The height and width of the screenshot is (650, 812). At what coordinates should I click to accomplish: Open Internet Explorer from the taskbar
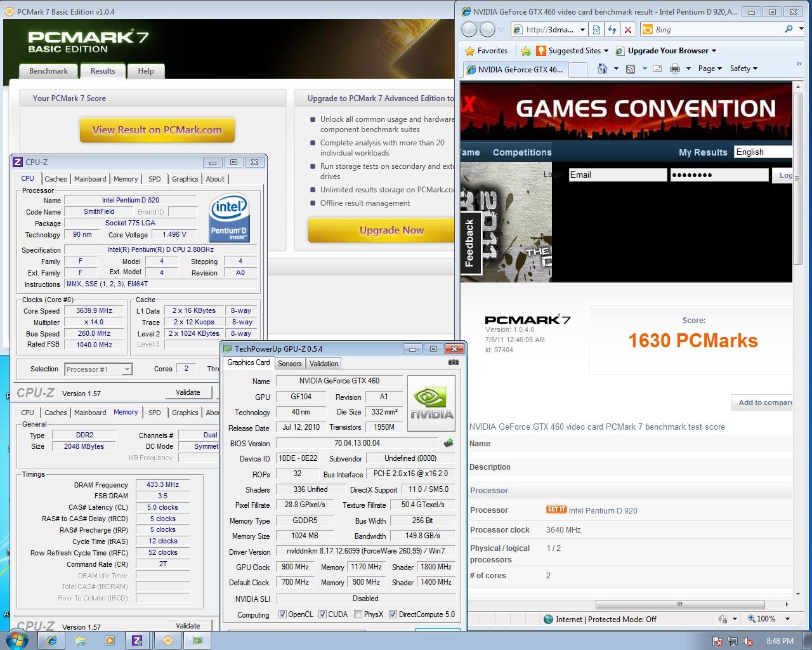click(52, 640)
